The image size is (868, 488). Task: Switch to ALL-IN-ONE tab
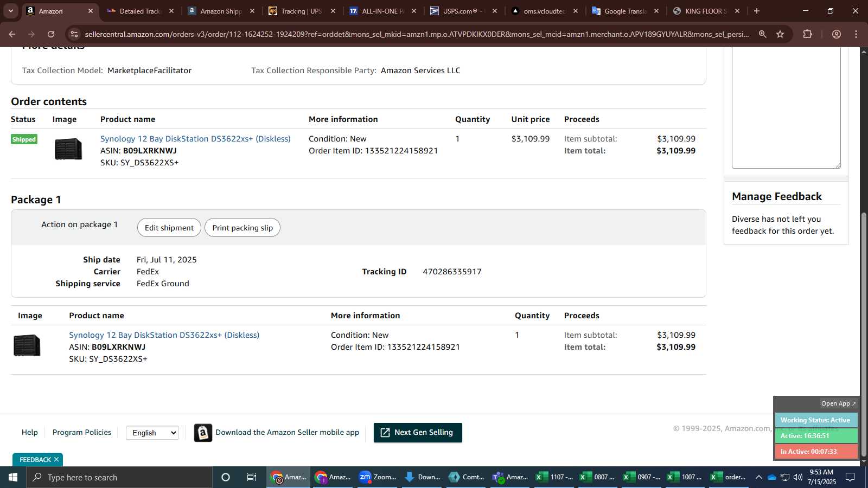[x=382, y=11]
